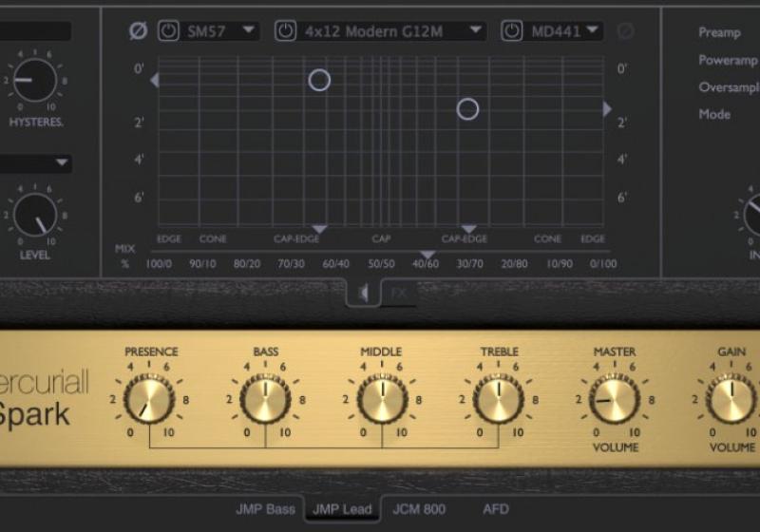Screen dimensions: 760x532
Task: Click the PRESENCE knob
Action: click(149, 400)
